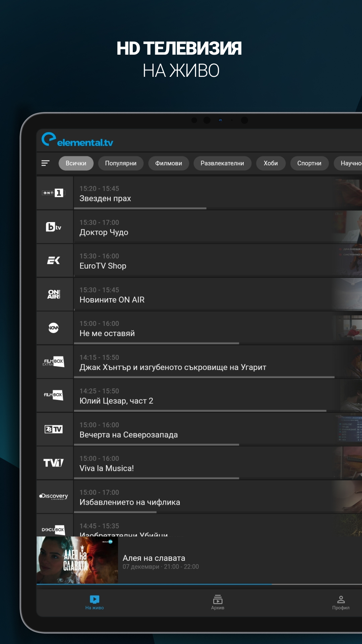This screenshot has height=644, width=362.
Task: Seek on the mini player progress bar
Action: point(199,584)
